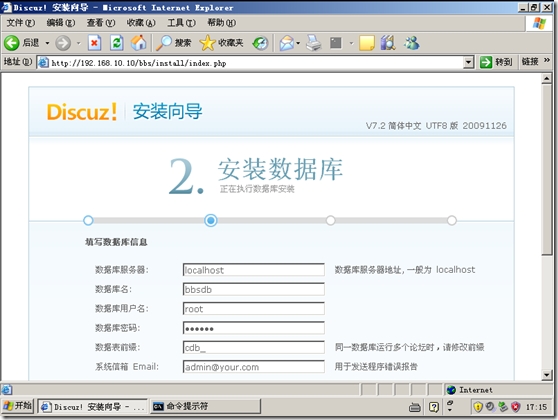Image resolution: width=558 pixels, height=420 pixels.
Task: Click the Edit page icon
Action: pyautogui.click(x=336, y=43)
